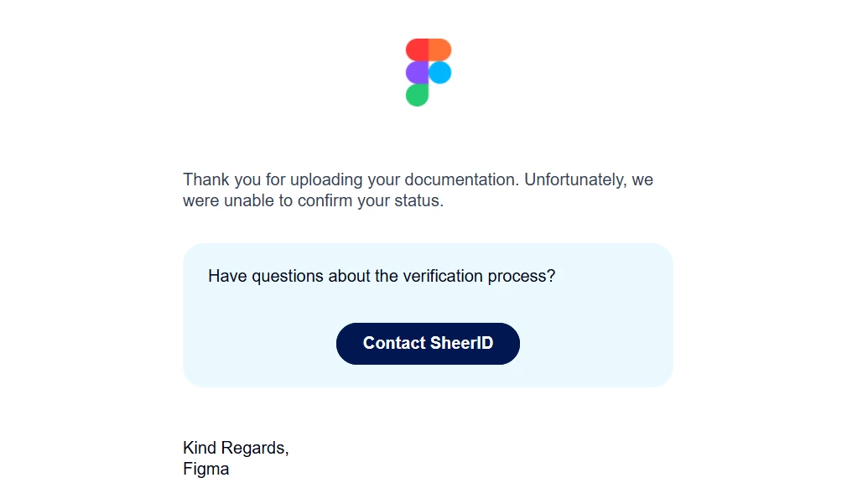Click the blue circle of the Figma logo
The image size is (868, 488).
tap(440, 72)
